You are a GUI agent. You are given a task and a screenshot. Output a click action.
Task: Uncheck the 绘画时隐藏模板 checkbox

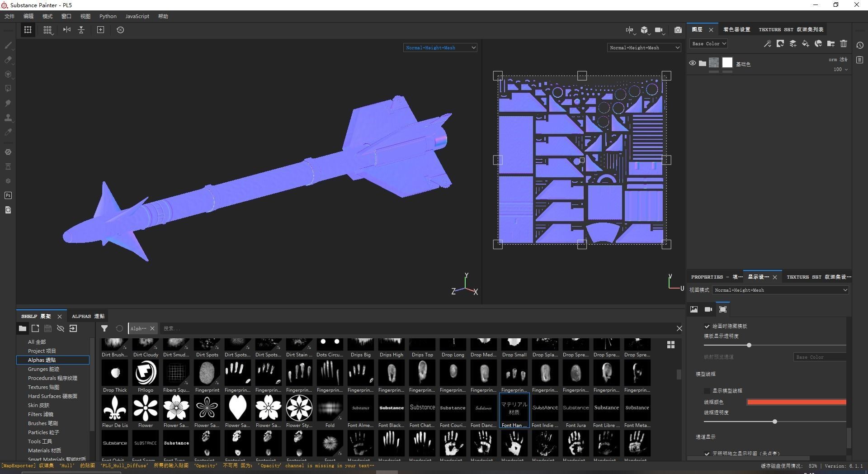pyautogui.click(x=707, y=326)
